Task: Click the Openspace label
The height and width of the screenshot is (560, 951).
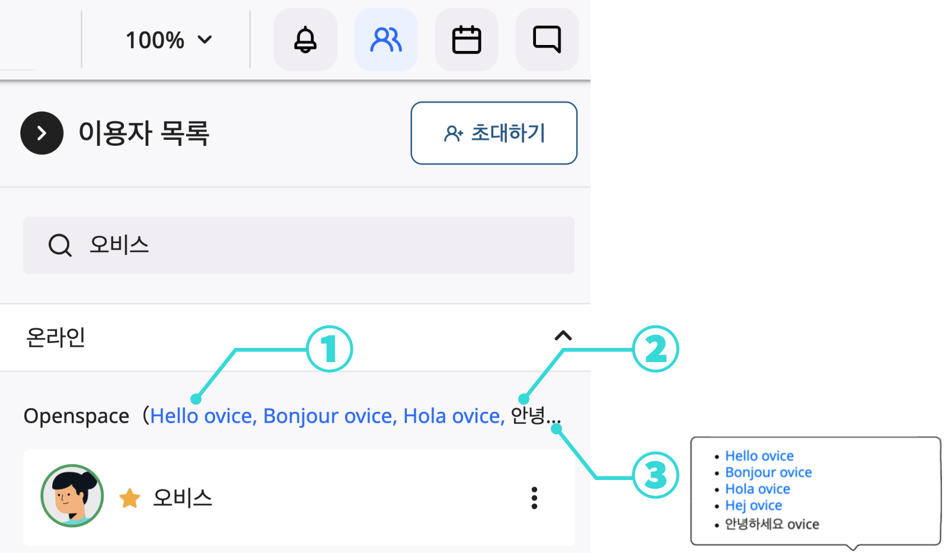Action: pyautogui.click(x=76, y=417)
